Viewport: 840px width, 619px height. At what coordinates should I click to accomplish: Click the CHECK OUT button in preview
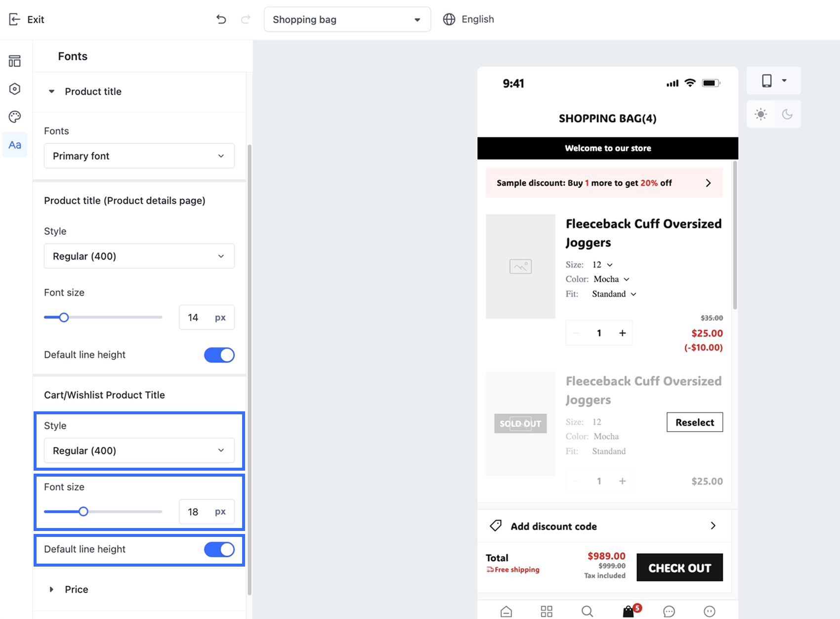[679, 568]
